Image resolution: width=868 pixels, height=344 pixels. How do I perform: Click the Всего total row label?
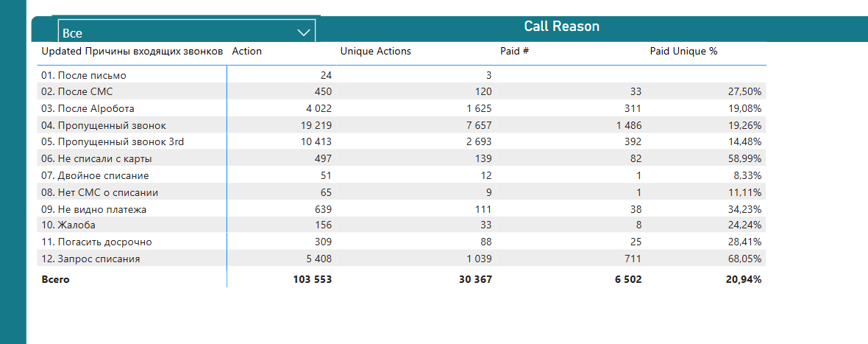tap(55, 280)
